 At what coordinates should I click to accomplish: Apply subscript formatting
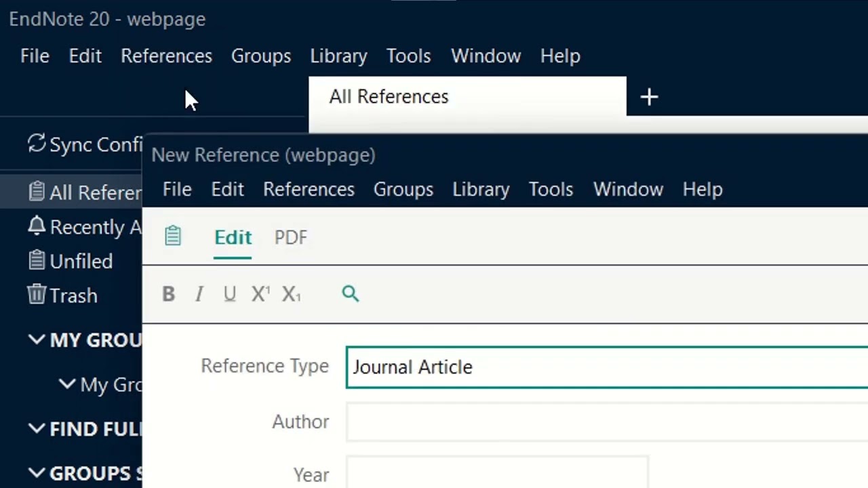point(291,293)
